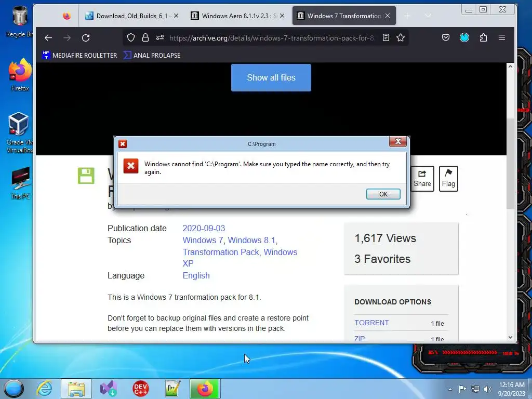Click the archive.org URL address field
The image size is (532, 399).
pos(271,38)
